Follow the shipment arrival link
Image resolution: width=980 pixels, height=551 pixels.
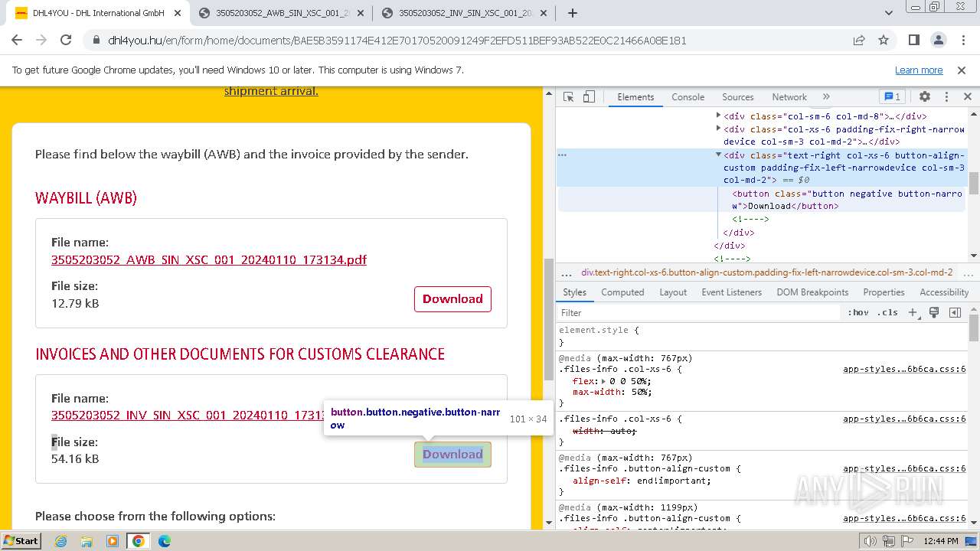coord(271,91)
